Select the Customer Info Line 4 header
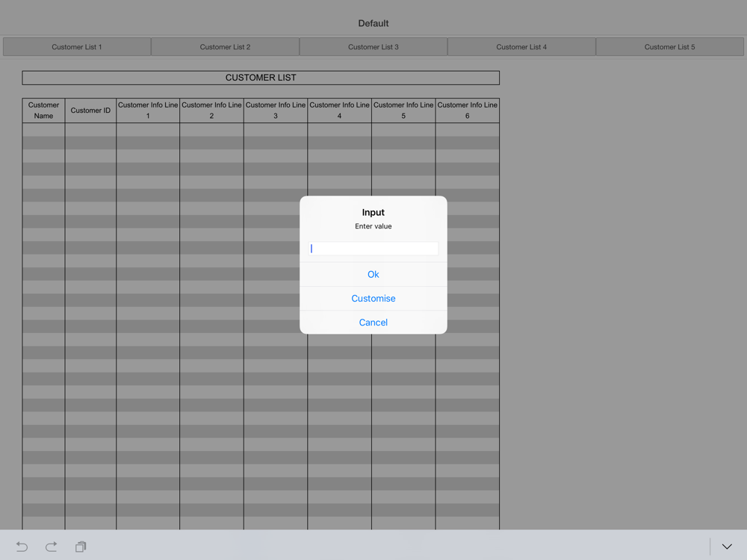747x560 pixels. coord(339,111)
